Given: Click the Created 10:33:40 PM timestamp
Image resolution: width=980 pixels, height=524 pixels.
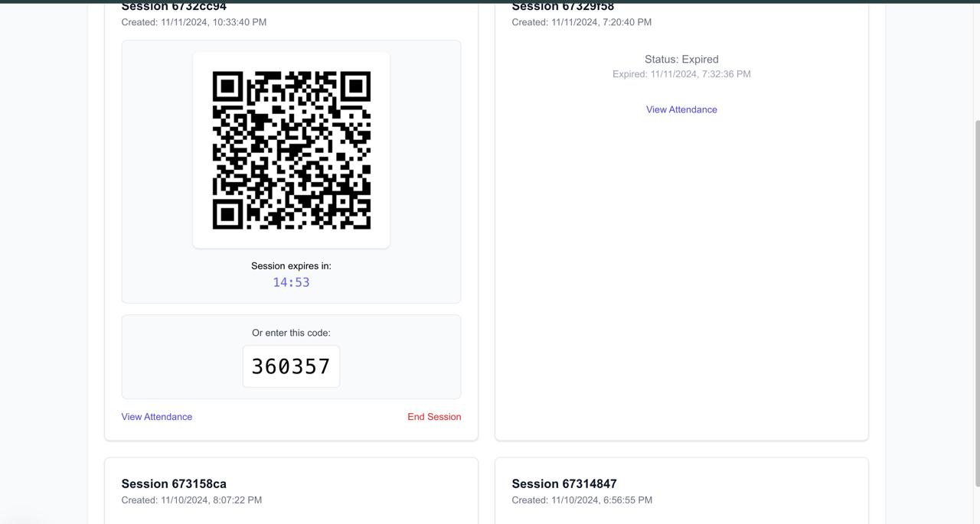Looking at the screenshot, I should coord(194,22).
